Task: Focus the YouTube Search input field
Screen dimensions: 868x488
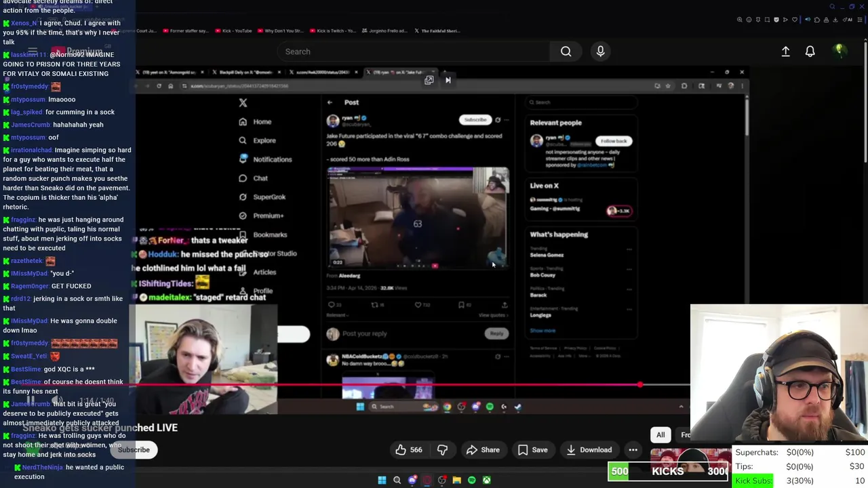Action: click(414, 52)
